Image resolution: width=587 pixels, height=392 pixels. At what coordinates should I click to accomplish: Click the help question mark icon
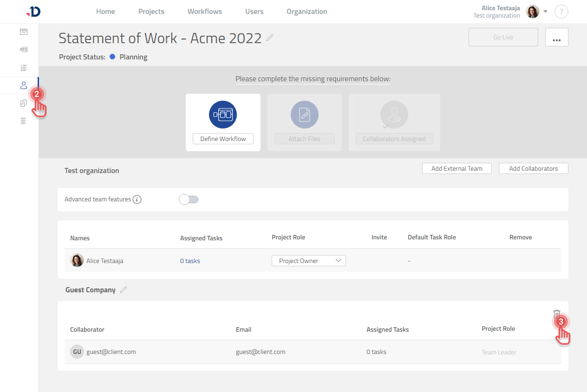coord(561,12)
